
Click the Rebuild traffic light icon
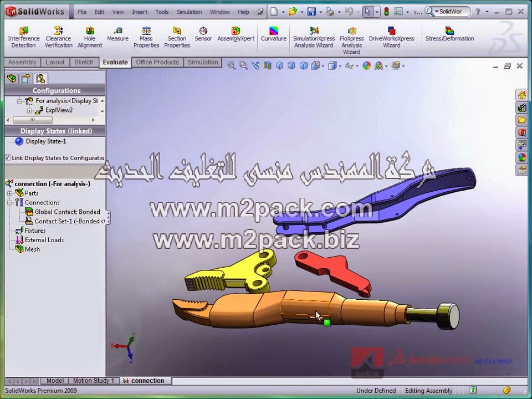[386, 12]
